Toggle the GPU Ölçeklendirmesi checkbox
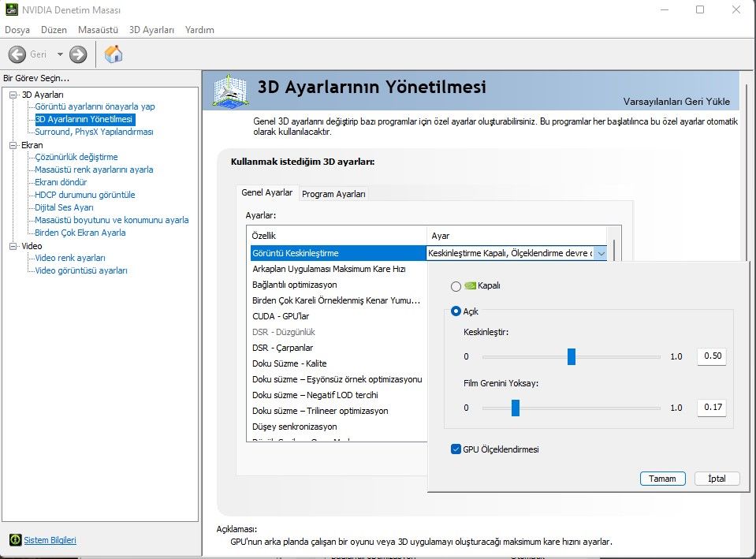 click(x=456, y=449)
